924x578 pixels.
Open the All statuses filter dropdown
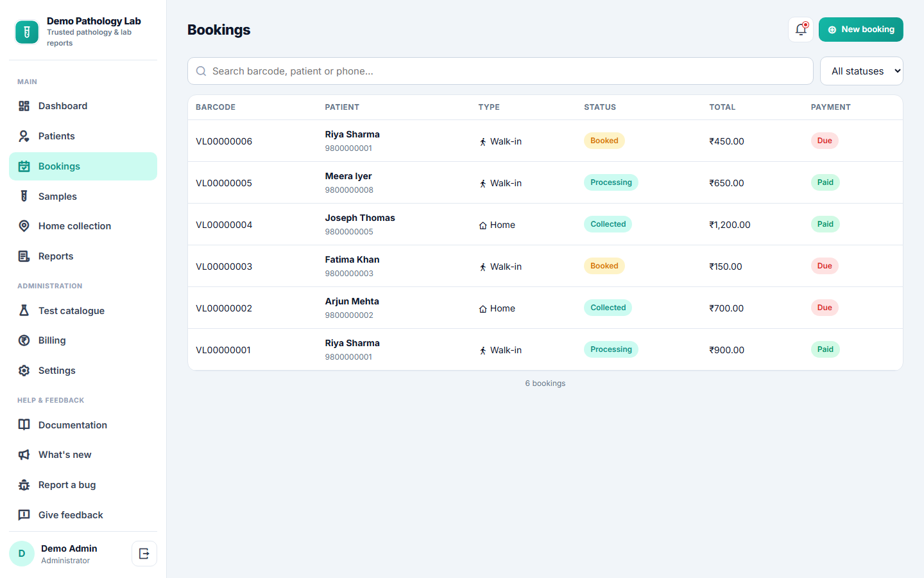pos(861,71)
